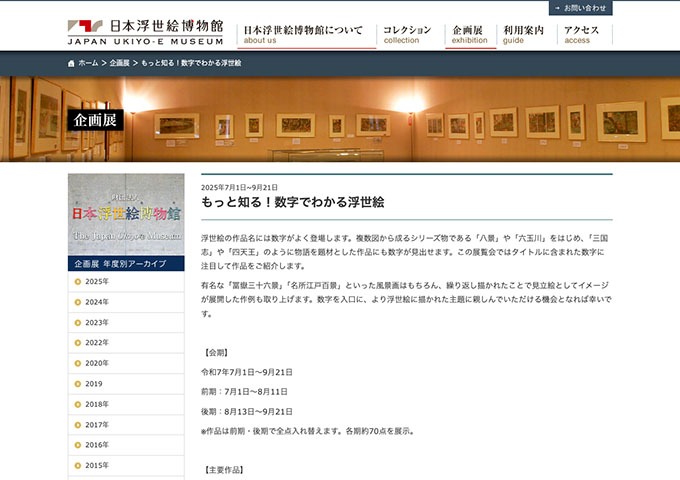Screen dimensions: 680x480
Task: Open the 2016年 archive
Action: tap(126, 445)
